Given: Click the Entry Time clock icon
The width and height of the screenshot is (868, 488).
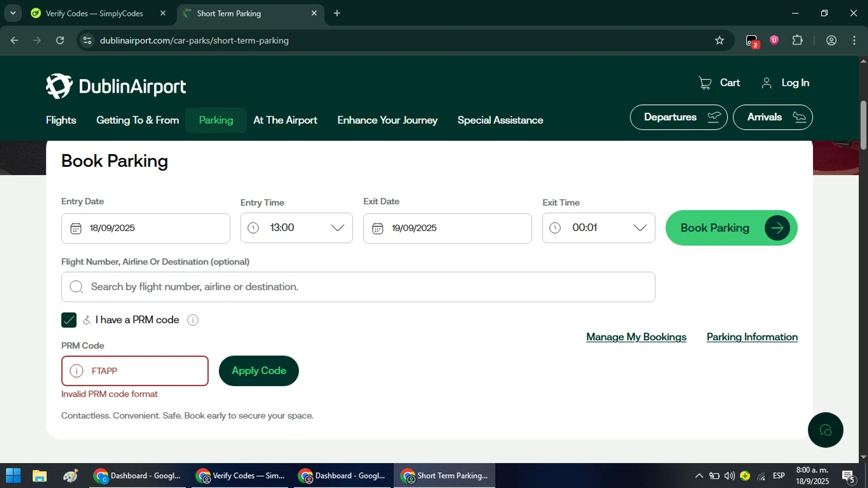Looking at the screenshot, I should (253, 228).
